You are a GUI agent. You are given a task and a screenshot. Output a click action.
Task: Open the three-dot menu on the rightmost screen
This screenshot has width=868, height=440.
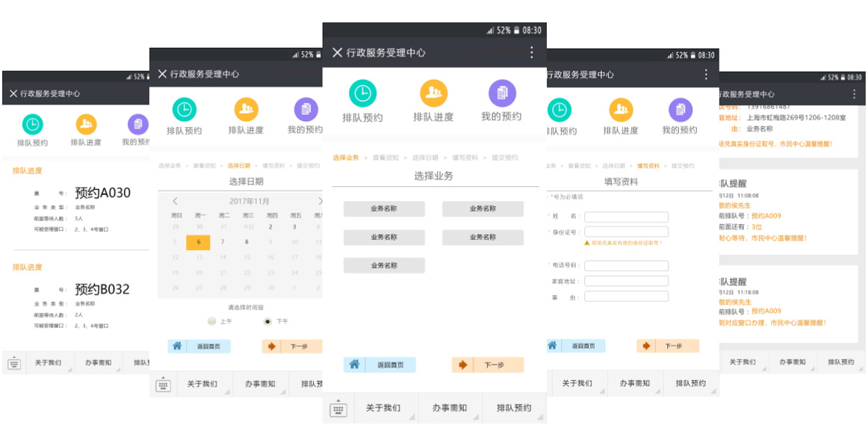click(855, 94)
